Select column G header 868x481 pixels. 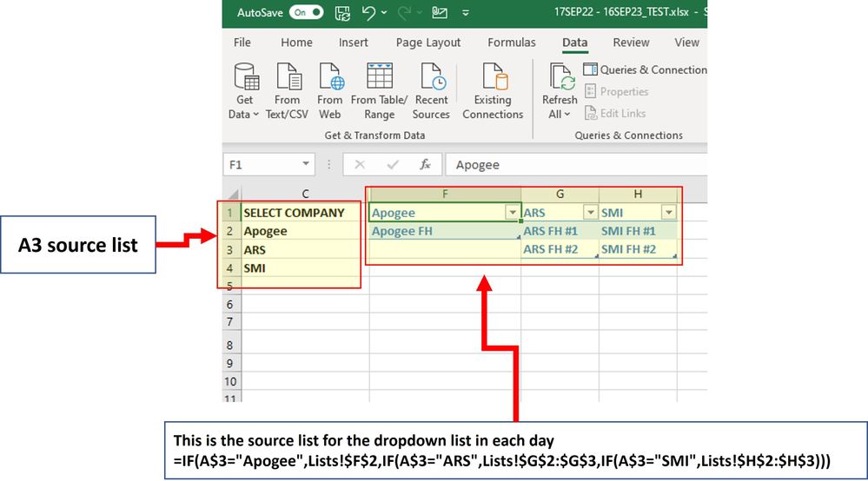click(x=560, y=194)
